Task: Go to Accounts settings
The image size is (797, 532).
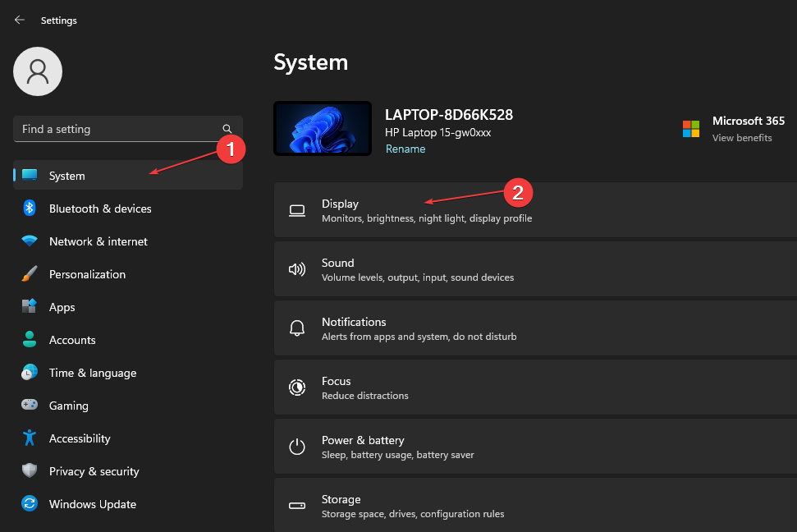Action: (72, 340)
